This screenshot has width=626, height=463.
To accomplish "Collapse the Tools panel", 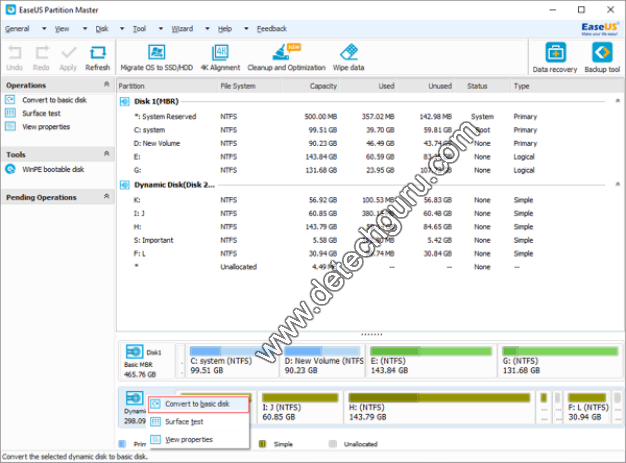I will [x=107, y=154].
